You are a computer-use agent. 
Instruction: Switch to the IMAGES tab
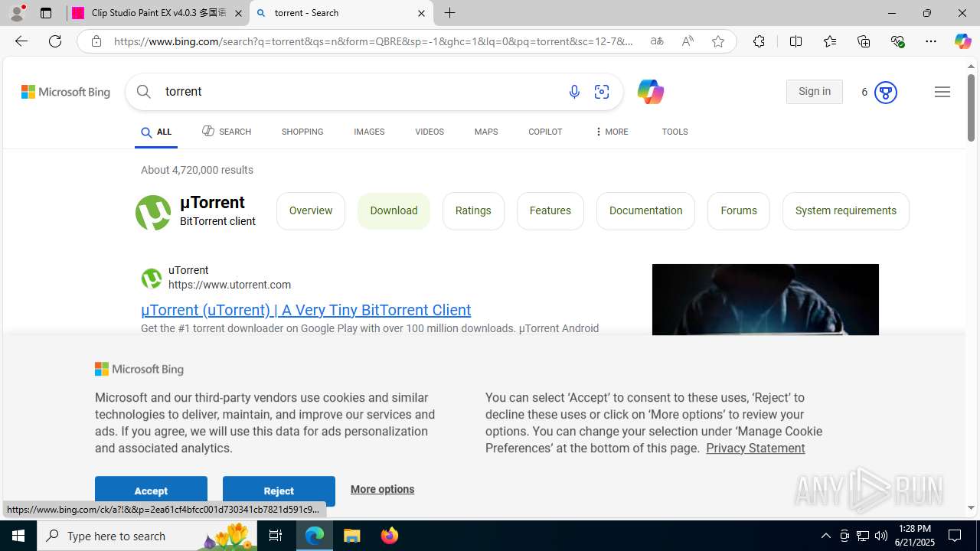click(x=369, y=132)
